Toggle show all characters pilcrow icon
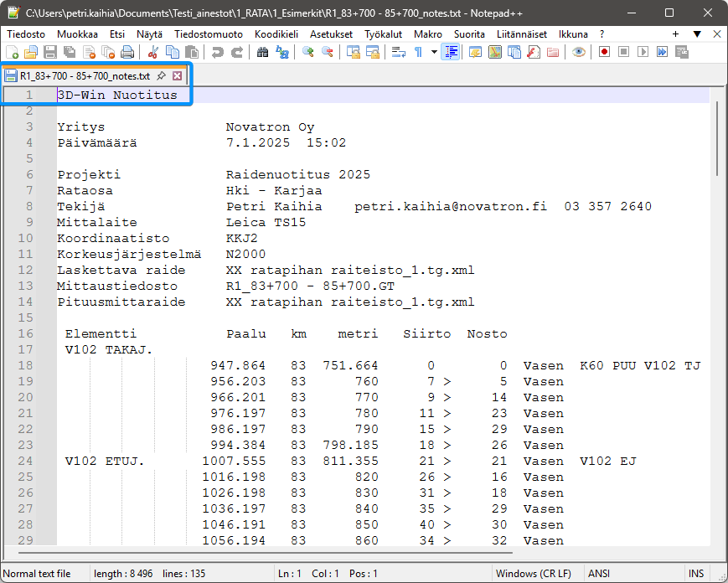728x583 pixels. tap(418, 52)
